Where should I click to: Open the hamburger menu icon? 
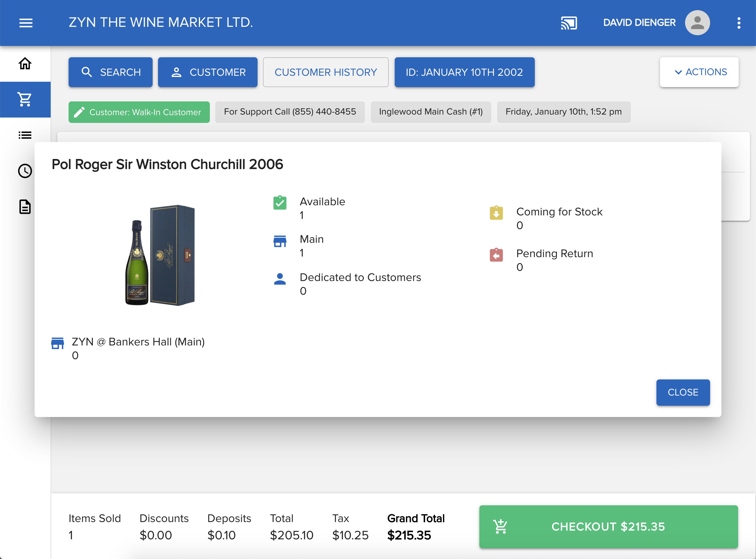click(26, 23)
